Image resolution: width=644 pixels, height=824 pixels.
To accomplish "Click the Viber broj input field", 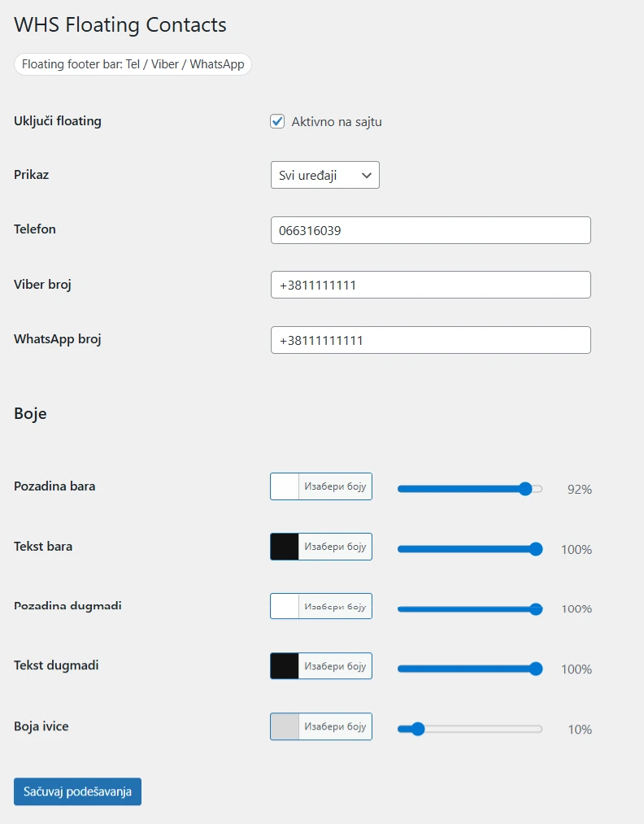I will tap(430, 286).
